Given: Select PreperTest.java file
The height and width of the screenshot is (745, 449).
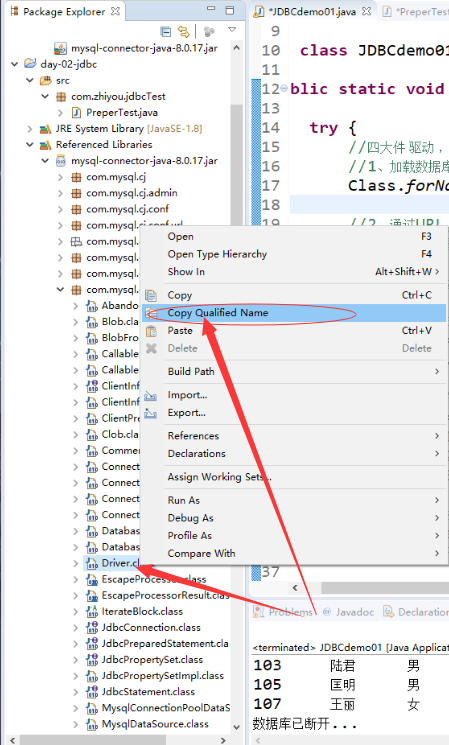Looking at the screenshot, I should coord(122,113).
